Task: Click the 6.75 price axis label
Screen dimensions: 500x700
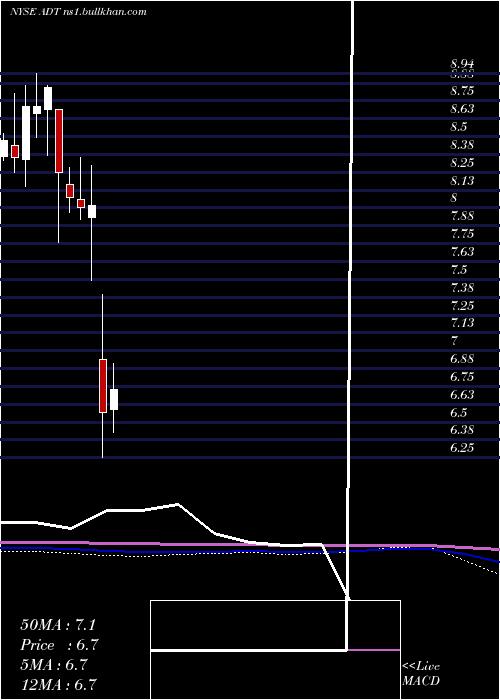Action: coord(462,377)
